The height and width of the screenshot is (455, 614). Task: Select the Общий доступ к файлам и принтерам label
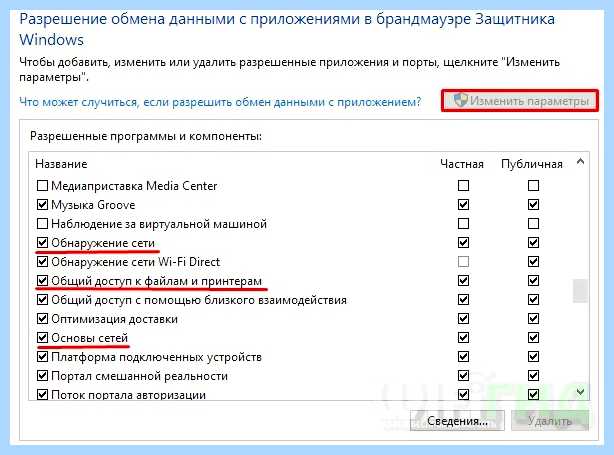coord(156,281)
